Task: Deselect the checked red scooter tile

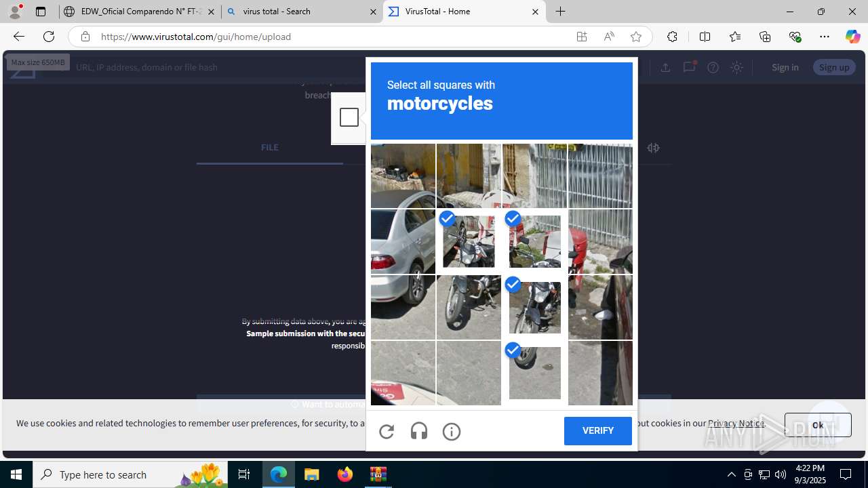Action: coord(534,241)
